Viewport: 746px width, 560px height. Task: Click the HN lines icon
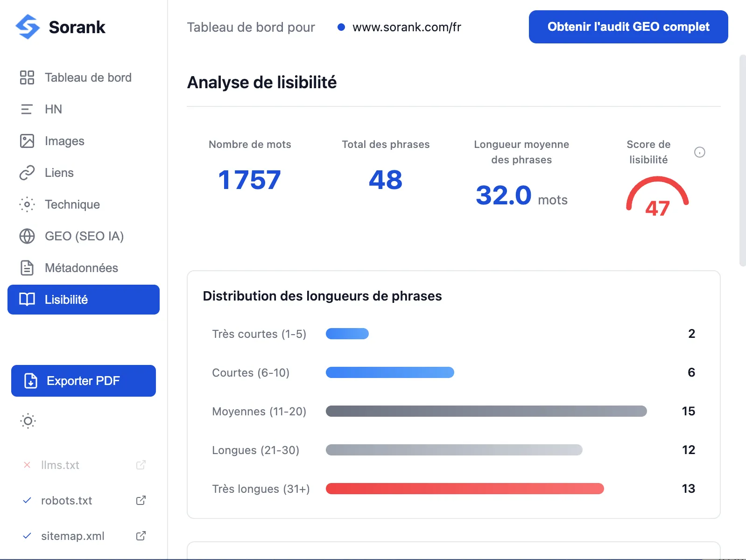coord(27,109)
